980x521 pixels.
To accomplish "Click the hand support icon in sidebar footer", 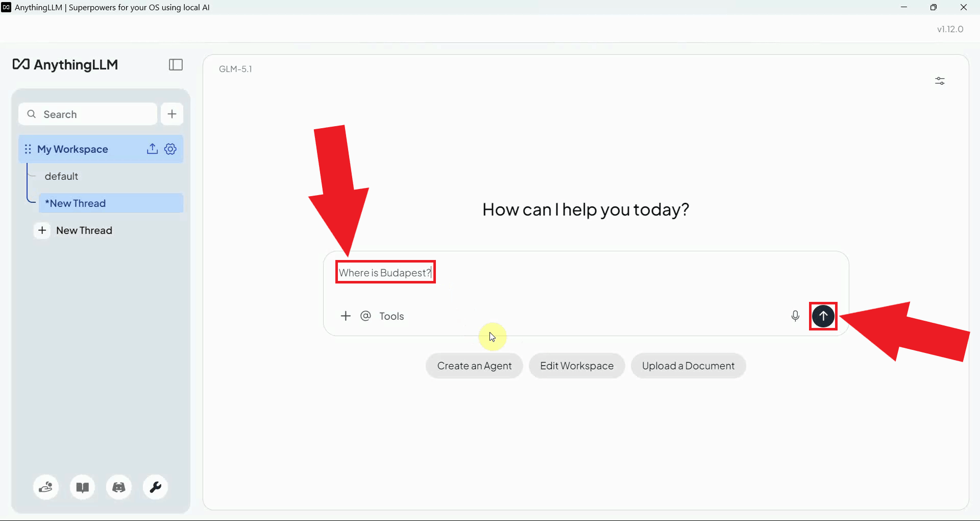I will [x=46, y=487].
